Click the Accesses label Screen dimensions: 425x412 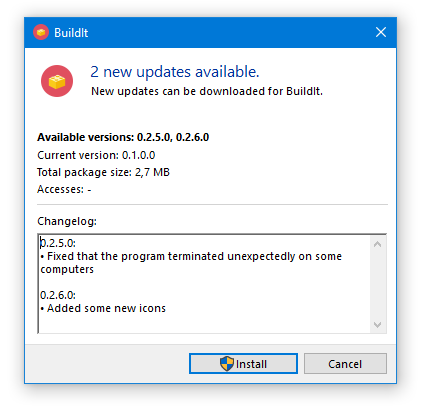pyautogui.click(x=60, y=189)
